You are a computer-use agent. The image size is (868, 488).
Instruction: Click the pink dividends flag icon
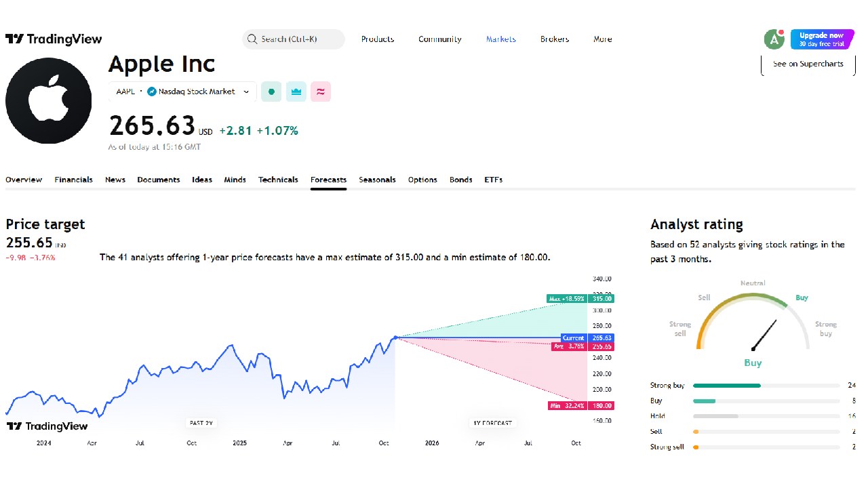coord(320,91)
